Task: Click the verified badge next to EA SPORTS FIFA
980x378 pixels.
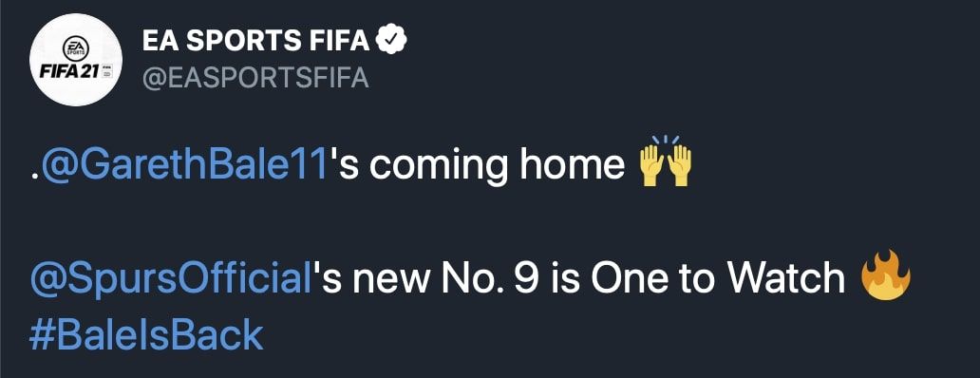Action: click(x=393, y=42)
